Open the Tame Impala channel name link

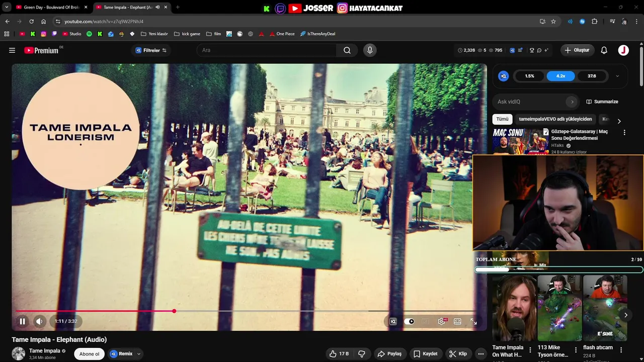tap(45, 351)
